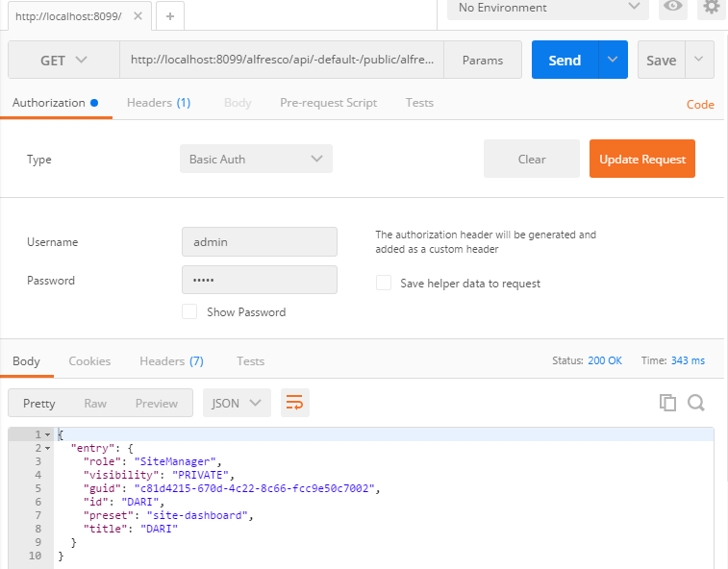Screen dimensions: 728x569
Task: Collapse JSON root object at line 1
Action: coord(47,434)
